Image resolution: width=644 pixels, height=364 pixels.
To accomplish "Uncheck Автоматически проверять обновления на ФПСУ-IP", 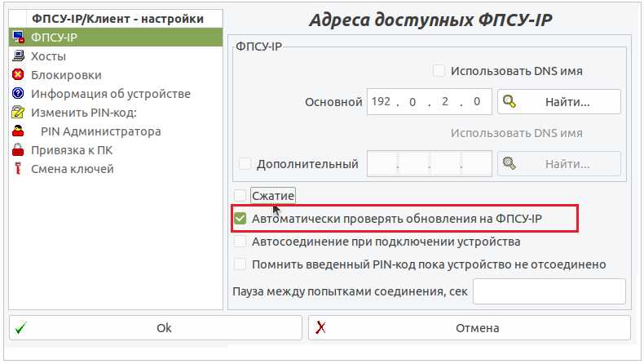I will coord(240,219).
